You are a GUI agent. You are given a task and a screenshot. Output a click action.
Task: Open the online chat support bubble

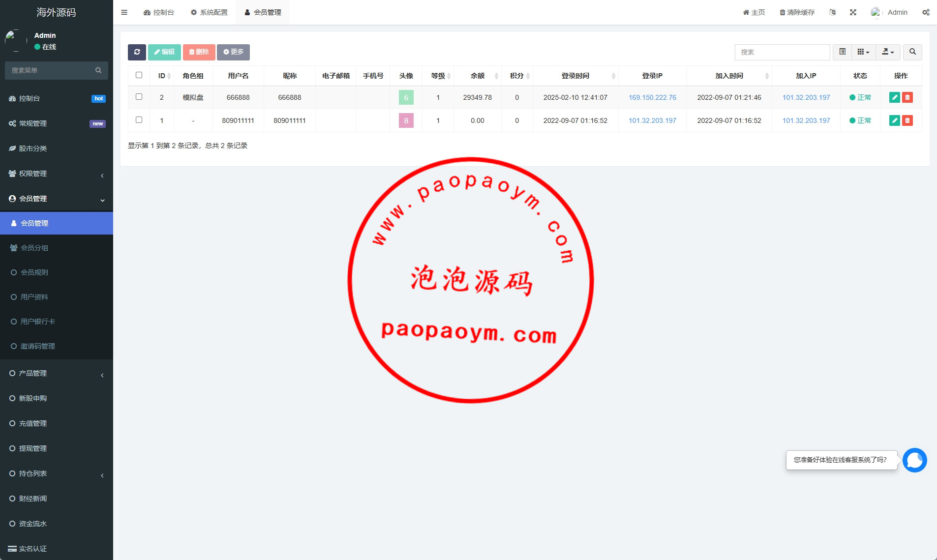click(915, 460)
